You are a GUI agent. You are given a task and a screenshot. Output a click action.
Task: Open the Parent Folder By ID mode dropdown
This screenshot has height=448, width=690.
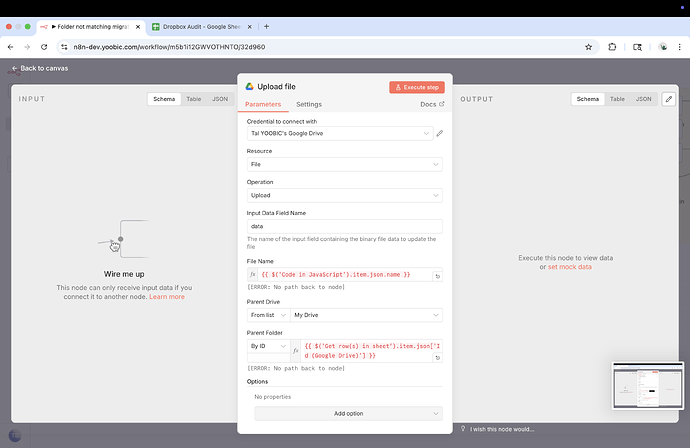pos(268,346)
